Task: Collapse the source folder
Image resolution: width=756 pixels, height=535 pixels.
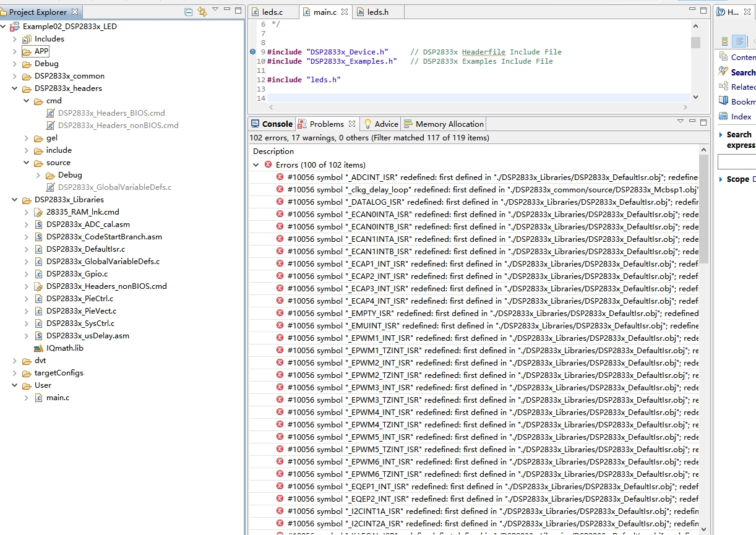Action: click(27, 163)
